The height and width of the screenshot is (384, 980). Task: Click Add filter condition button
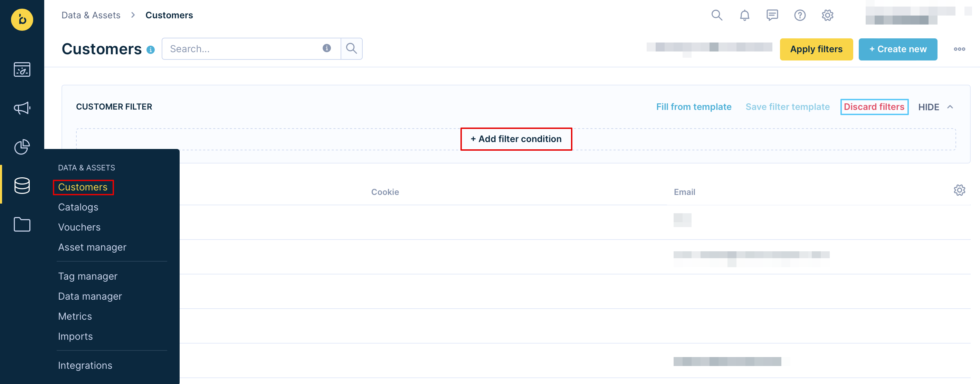pos(516,139)
